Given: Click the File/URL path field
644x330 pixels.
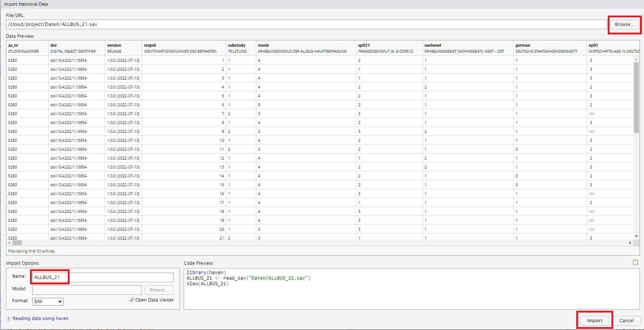Looking at the screenshot, I should 306,24.
